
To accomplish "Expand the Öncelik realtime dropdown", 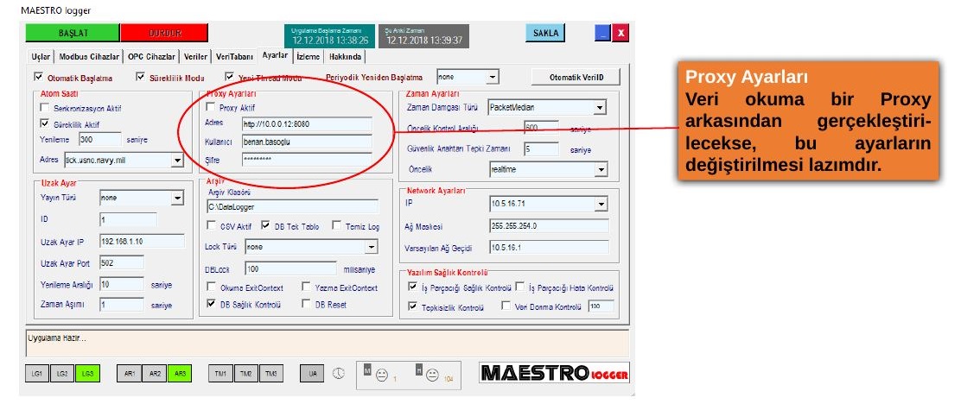I will (x=601, y=169).
